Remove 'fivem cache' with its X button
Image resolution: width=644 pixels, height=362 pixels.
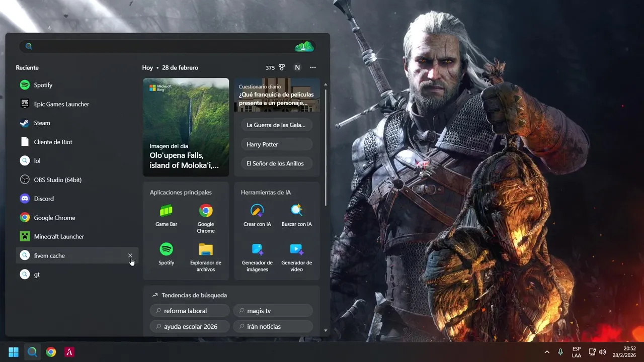[130, 255]
